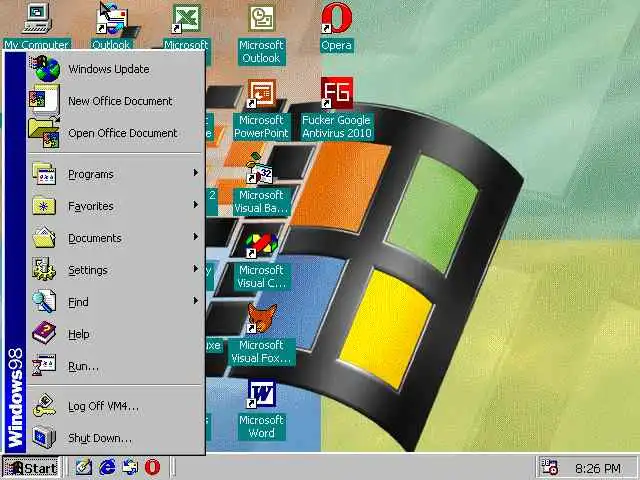Choose Open Office Document menu entry
Screen dimensions: 640x480
point(116,133)
